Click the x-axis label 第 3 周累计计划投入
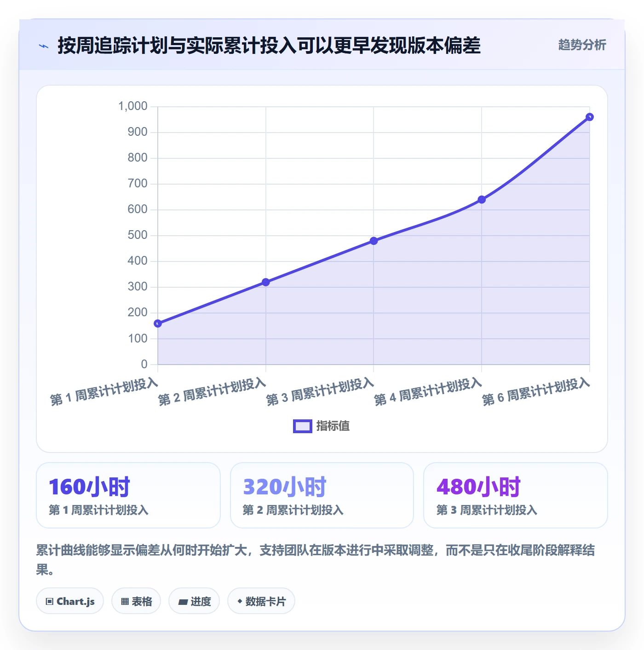The height and width of the screenshot is (650, 644). [x=320, y=392]
